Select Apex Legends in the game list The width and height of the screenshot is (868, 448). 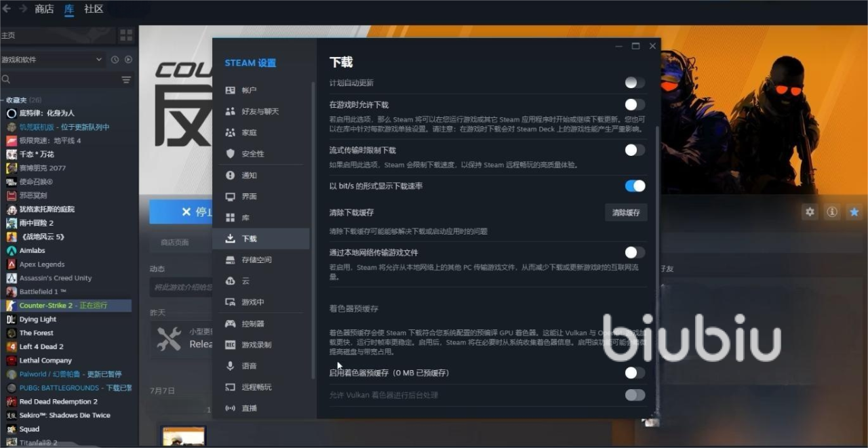(42, 264)
